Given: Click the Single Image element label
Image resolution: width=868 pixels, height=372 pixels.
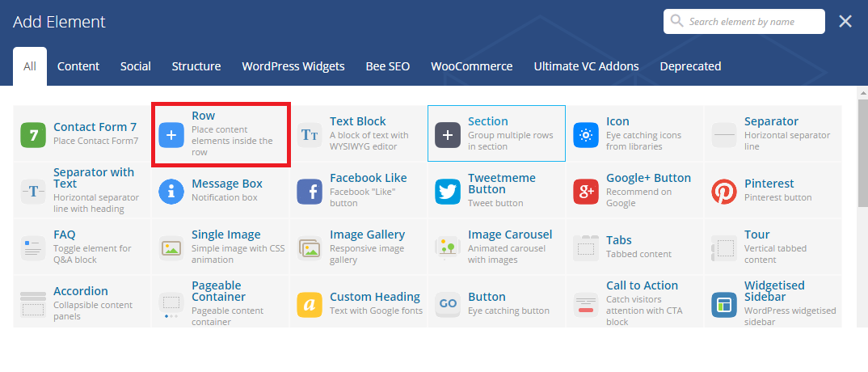Looking at the screenshot, I should [x=225, y=235].
